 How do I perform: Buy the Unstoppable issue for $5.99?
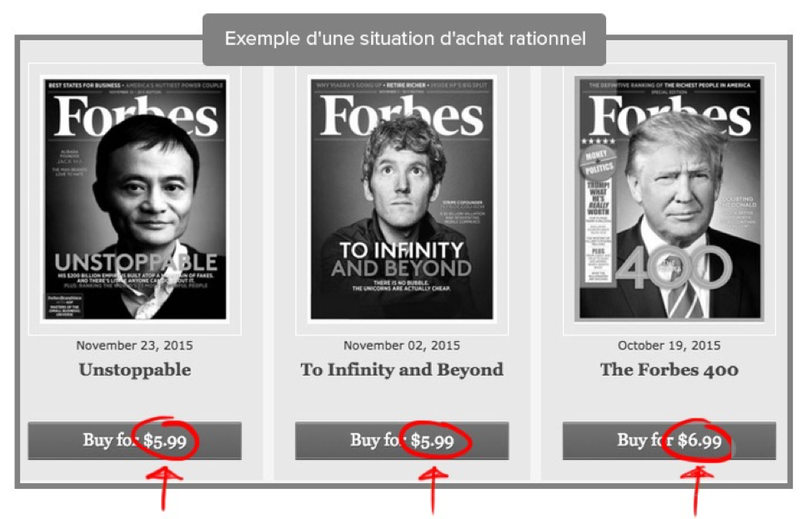pyautogui.click(x=135, y=441)
